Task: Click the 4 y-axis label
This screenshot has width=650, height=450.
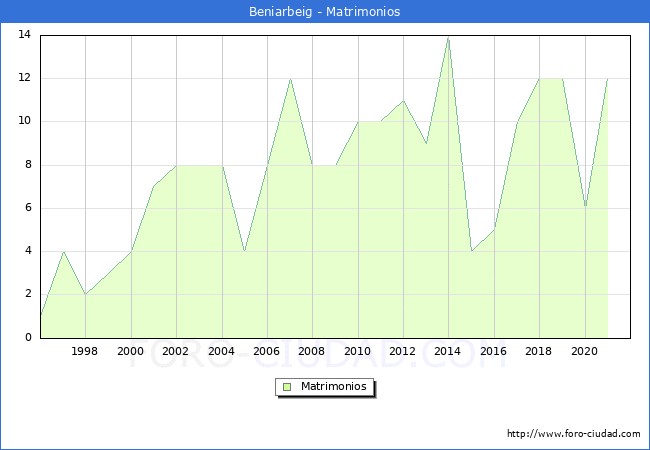Action: [28, 251]
